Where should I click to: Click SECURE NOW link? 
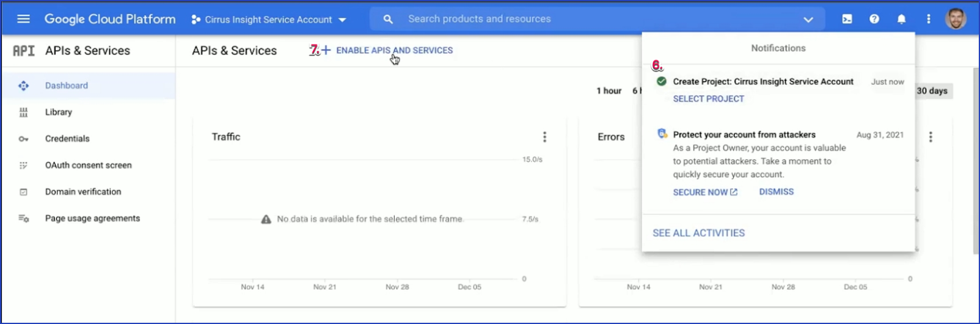705,192
